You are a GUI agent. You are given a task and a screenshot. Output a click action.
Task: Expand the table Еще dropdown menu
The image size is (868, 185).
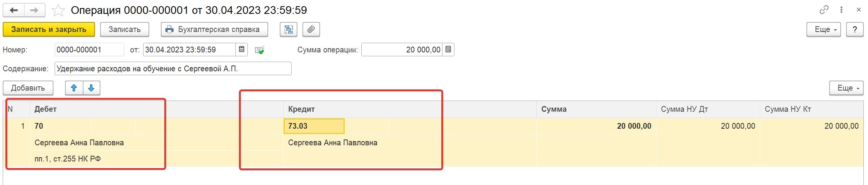coord(846,88)
